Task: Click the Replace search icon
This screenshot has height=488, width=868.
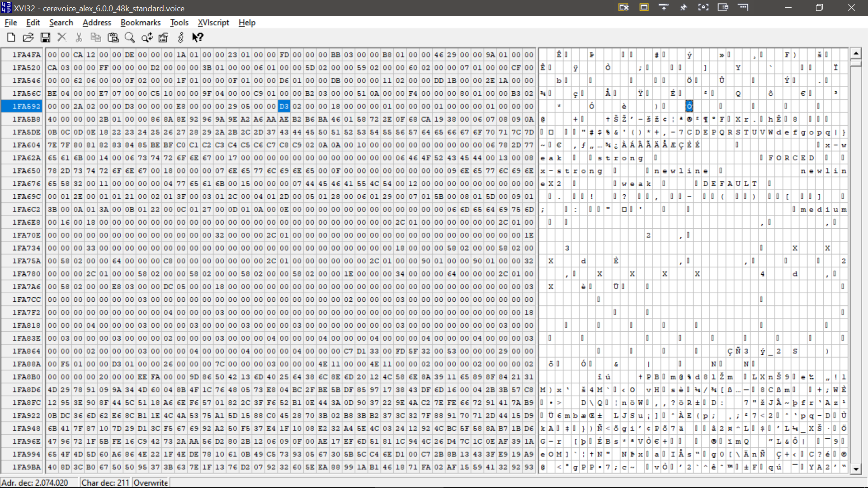Action: (x=147, y=38)
